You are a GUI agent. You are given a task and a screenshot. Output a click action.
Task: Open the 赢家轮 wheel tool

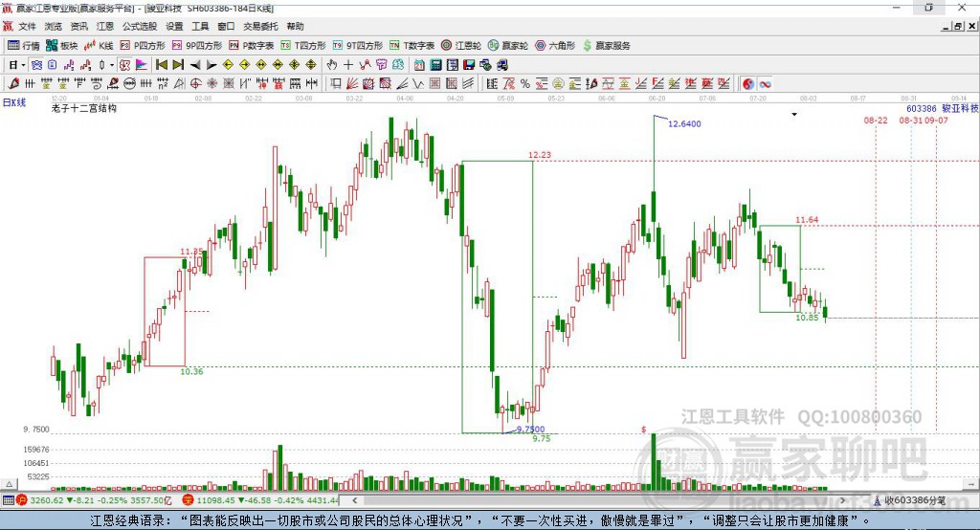(508, 46)
